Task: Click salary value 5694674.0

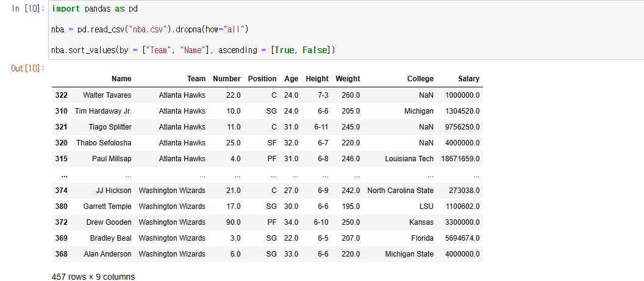Action: 462,238
